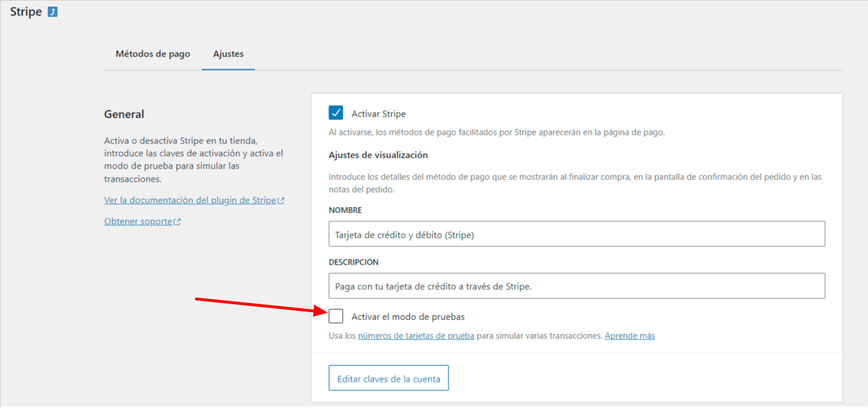Open Ver la documentación del plugin de Stripe

click(x=195, y=201)
